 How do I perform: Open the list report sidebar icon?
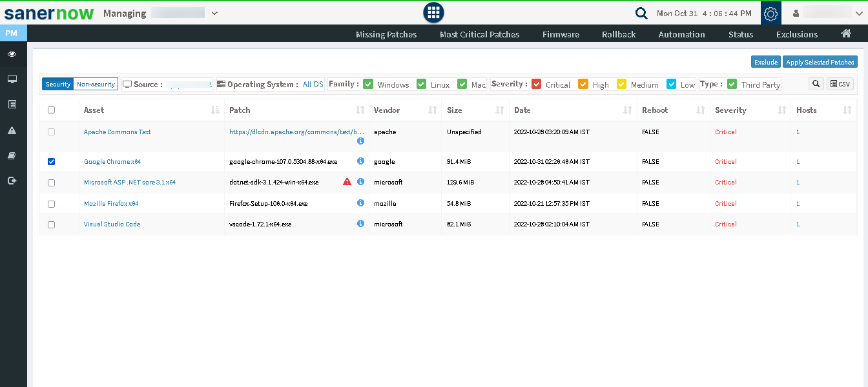[x=12, y=104]
